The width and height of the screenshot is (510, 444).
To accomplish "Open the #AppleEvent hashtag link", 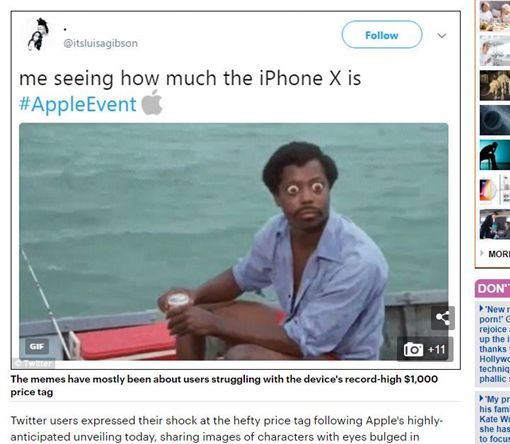I will tap(78, 104).
